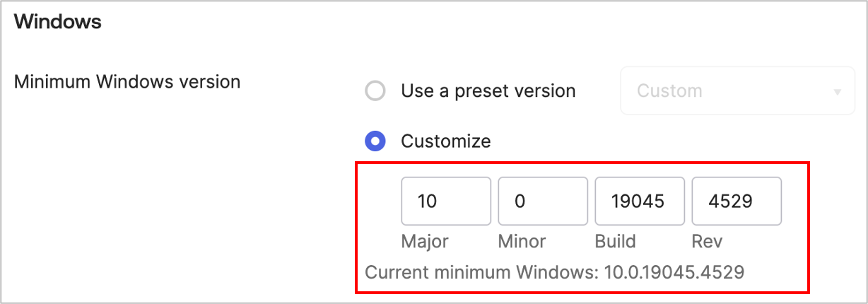868x304 pixels.
Task: Open the Custom preset version dropdown
Action: coord(737,91)
